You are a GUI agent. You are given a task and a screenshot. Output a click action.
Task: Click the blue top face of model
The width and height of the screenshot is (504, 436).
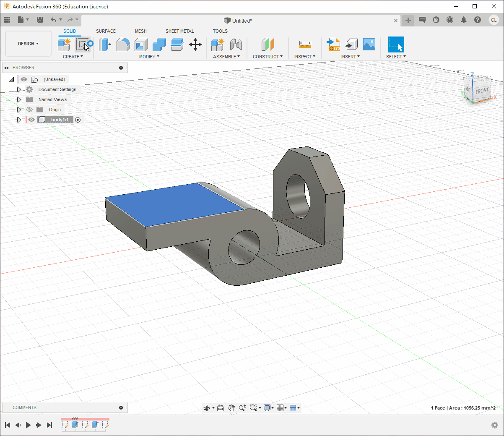(174, 204)
